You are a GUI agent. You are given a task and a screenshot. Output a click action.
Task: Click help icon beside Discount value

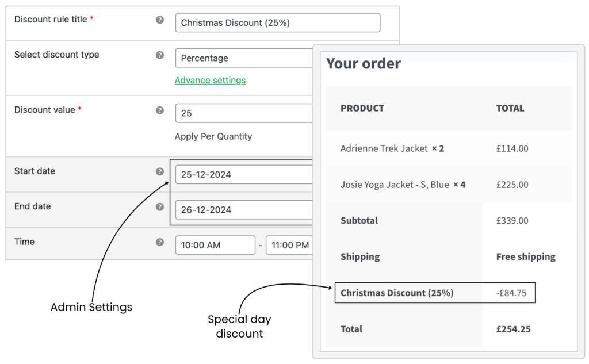(160, 110)
